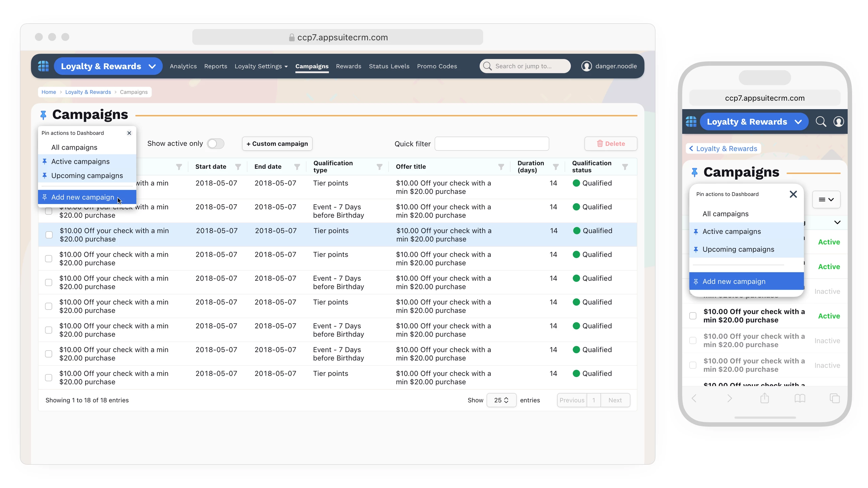Close the mobile Pin actions popup

coord(793,194)
